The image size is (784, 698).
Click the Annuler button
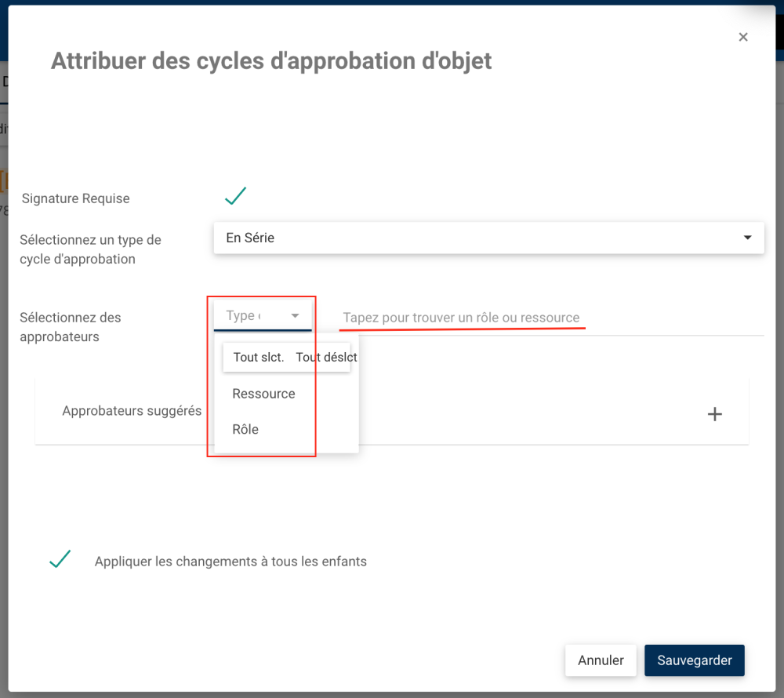click(601, 660)
